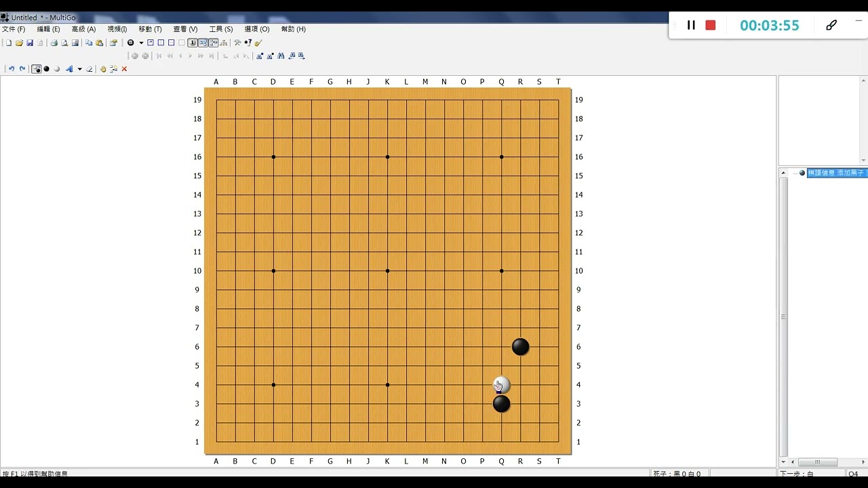This screenshot has width=868, height=488.
Task: Open game properties icon
Action: [x=113, y=43]
